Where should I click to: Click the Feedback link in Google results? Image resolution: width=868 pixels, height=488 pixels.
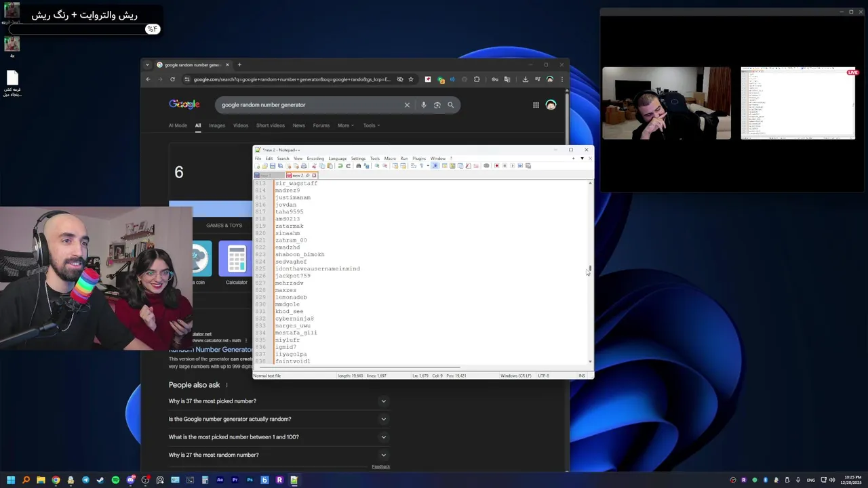point(381,466)
